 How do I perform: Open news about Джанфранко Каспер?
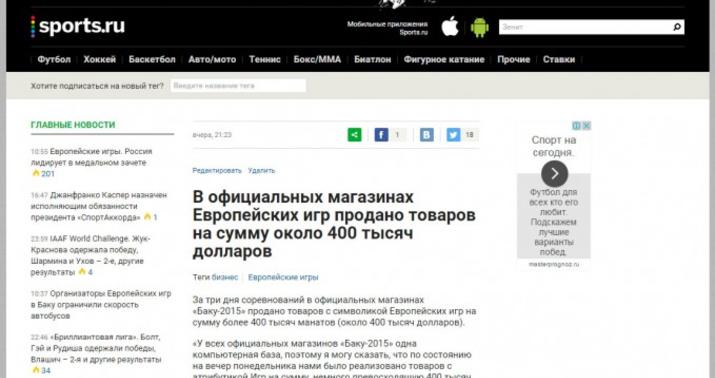click(x=99, y=206)
